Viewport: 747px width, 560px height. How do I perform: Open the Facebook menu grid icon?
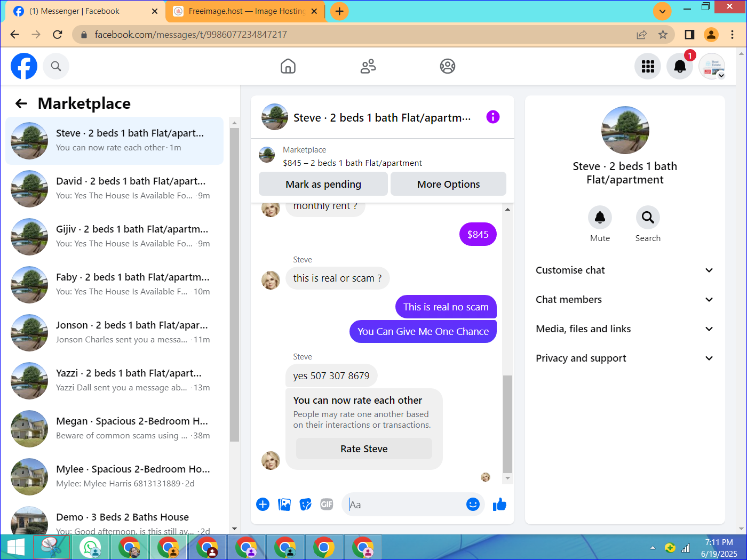tap(648, 66)
